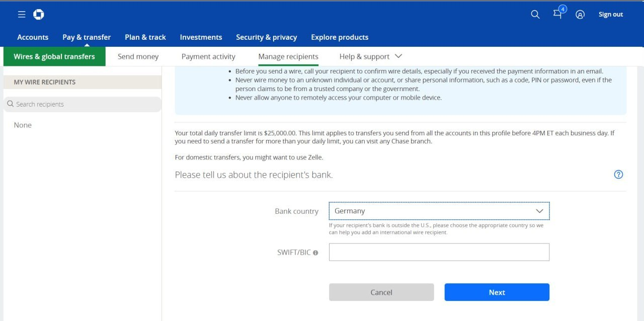The height and width of the screenshot is (321, 644).
Task: Expand the Help & support dropdown
Action: click(x=371, y=56)
